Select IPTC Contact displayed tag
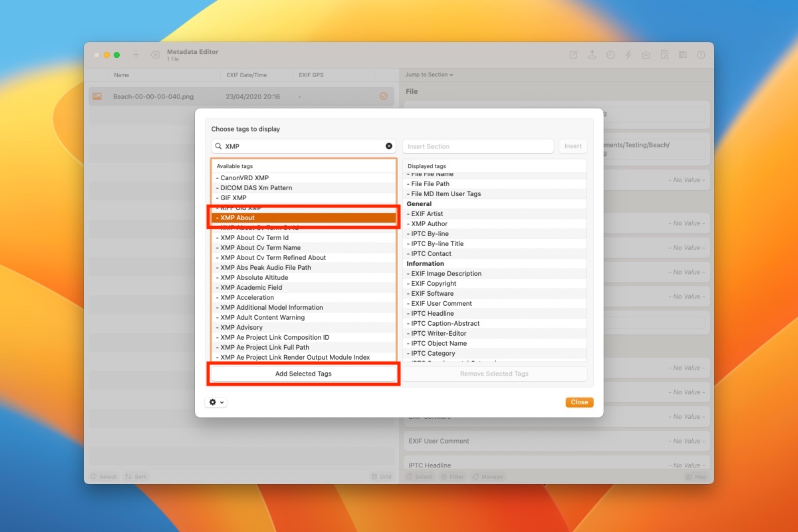Screen dimensions: 798x532 [495, 253]
